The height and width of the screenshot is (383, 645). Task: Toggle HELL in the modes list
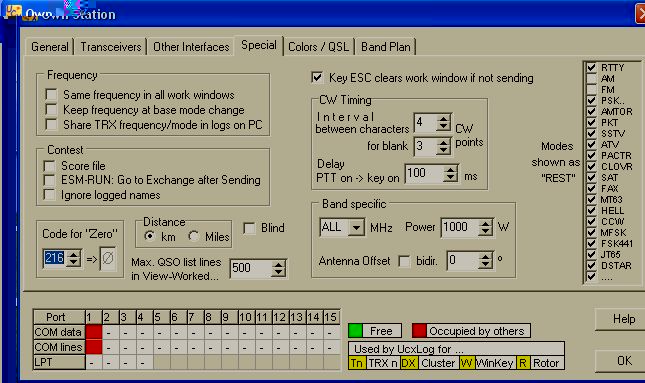[x=592, y=210]
